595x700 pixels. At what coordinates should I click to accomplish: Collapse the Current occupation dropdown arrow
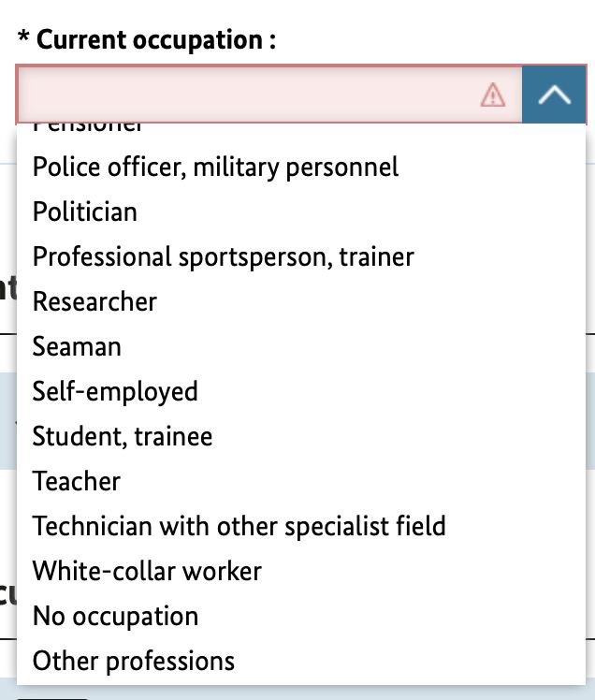coord(554,95)
